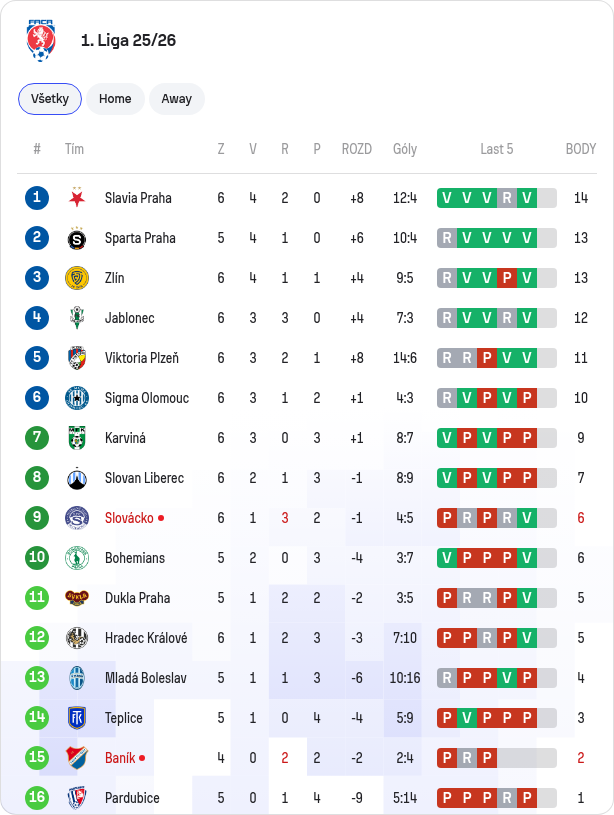Click Zlín's red P result badge
The height and width of the screenshot is (815, 614).
507,278
